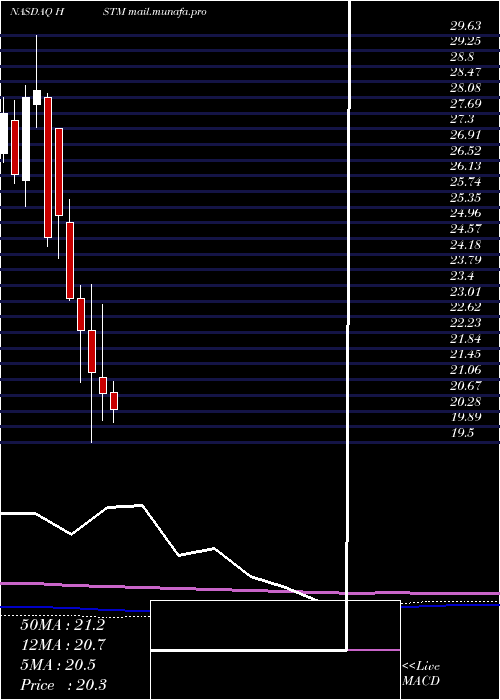Image resolution: width=500 pixels, height=700 pixels.
Task: Click the 25.35 price axis label
Action: 465,198
